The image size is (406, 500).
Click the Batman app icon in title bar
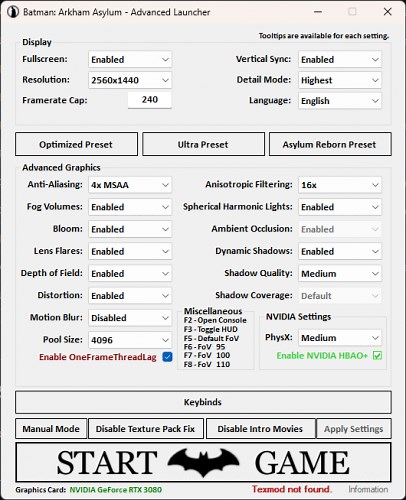pos(13,12)
